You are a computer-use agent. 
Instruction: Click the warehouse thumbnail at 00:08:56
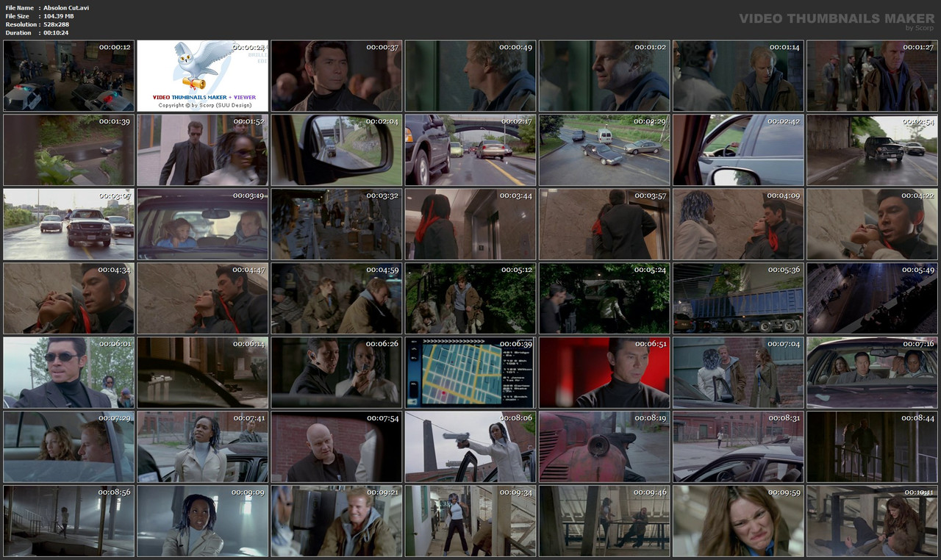point(69,521)
